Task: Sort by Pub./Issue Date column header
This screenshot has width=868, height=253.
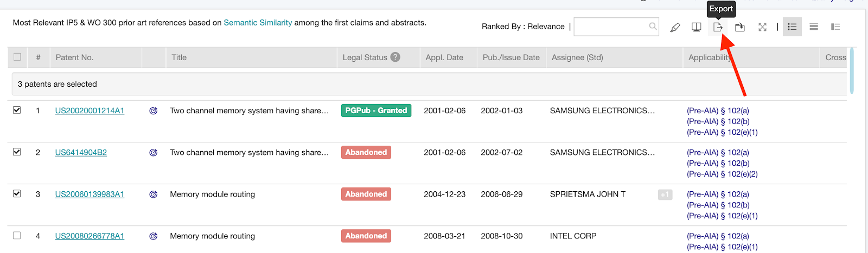Action: (x=511, y=57)
